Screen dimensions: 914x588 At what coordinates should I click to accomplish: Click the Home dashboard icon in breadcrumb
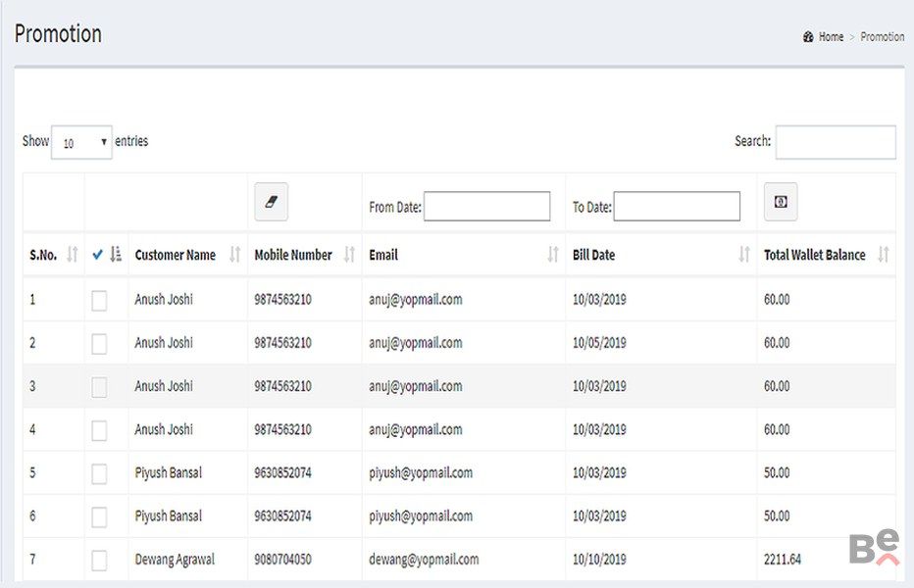click(x=808, y=37)
